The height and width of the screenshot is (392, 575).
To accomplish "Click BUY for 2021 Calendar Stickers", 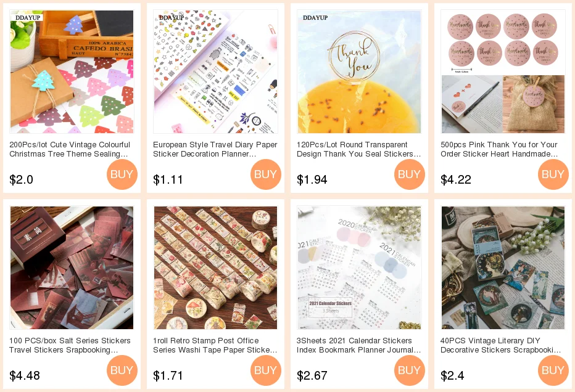I will 410,370.
